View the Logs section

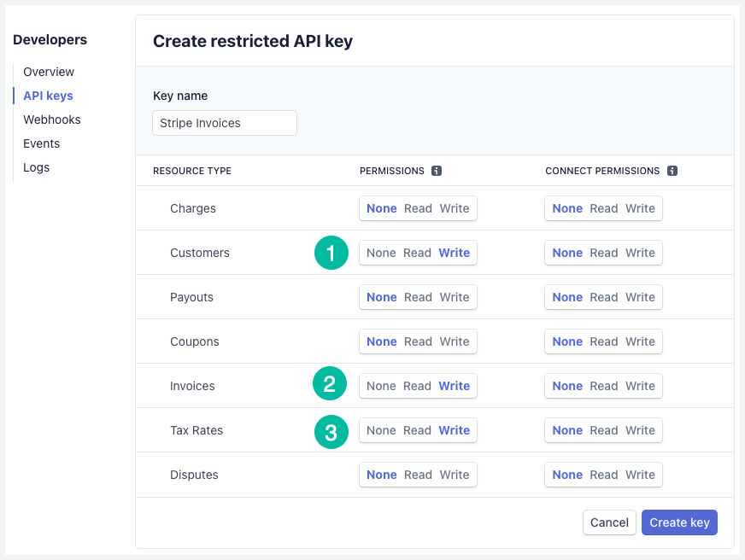(x=36, y=167)
